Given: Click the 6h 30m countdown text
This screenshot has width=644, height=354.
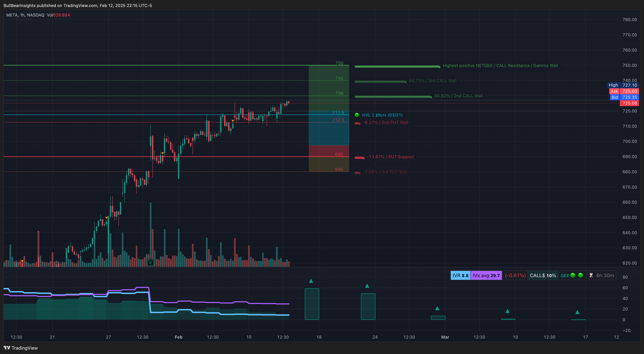Looking at the screenshot, I should coord(605,276).
